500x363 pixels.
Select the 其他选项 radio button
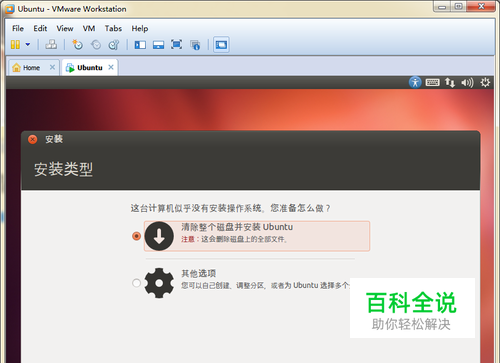click(136, 283)
